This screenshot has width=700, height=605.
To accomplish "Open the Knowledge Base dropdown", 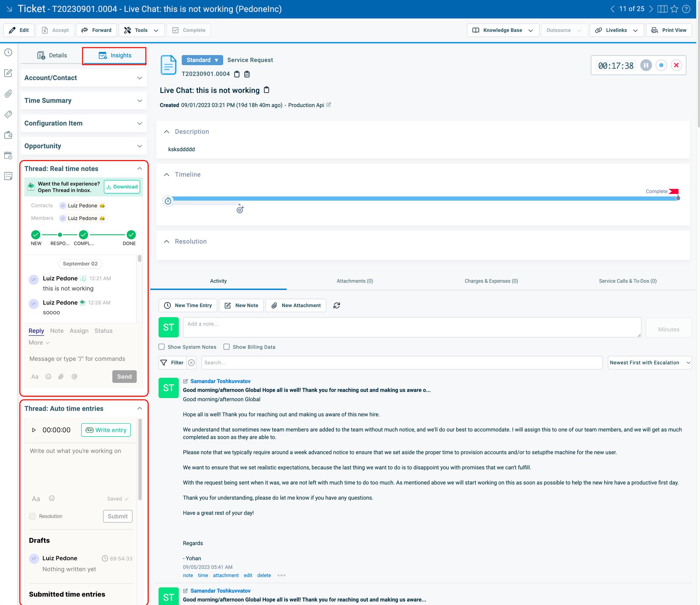I will pyautogui.click(x=503, y=30).
